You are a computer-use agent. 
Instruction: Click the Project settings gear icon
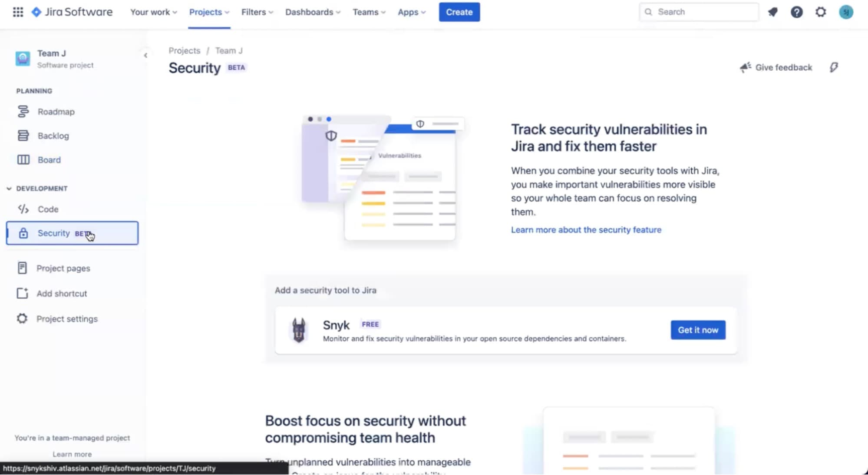(x=22, y=318)
